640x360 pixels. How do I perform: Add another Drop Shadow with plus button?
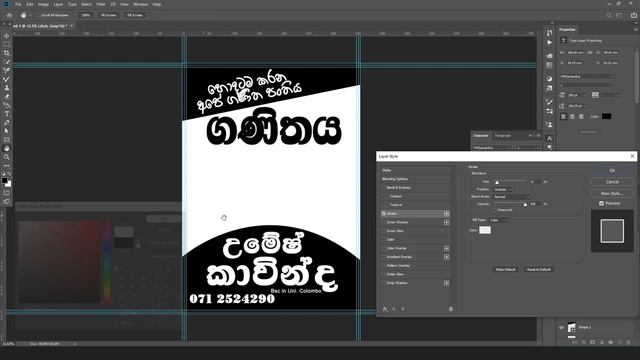[x=447, y=283]
